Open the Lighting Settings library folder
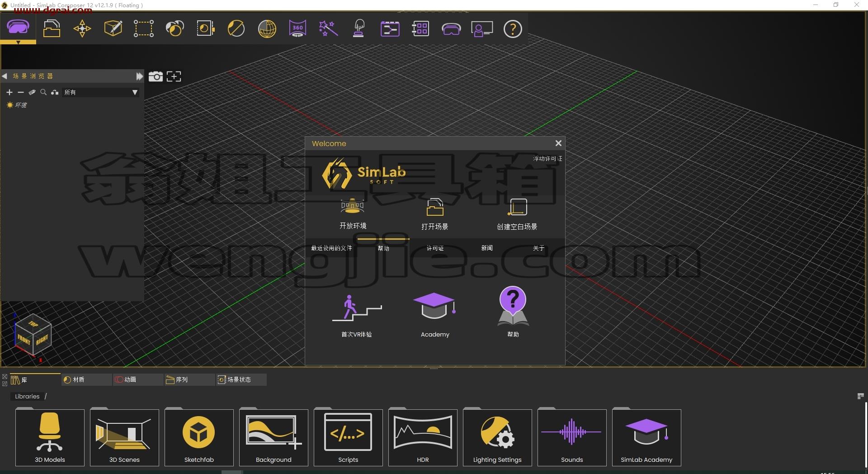This screenshot has width=868, height=474. (x=497, y=437)
